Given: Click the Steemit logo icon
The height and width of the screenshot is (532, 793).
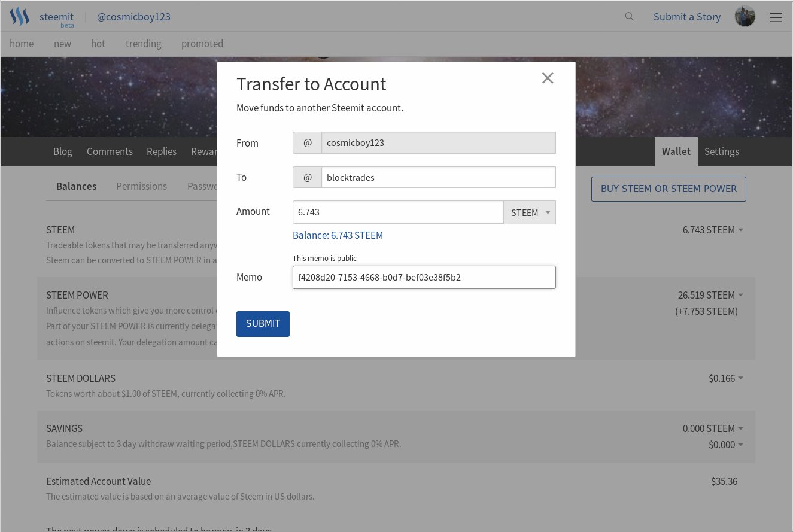Looking at the screenshot, I should (20, 17).
